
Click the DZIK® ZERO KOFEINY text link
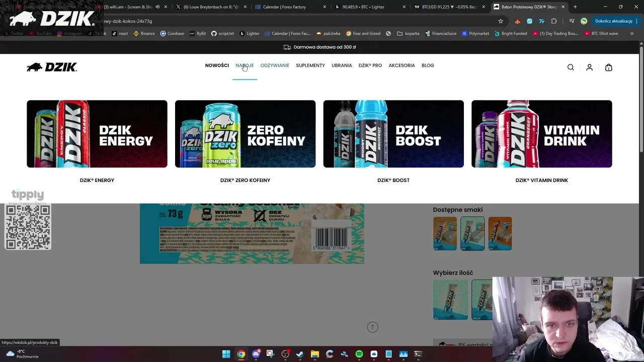point(245,180)
